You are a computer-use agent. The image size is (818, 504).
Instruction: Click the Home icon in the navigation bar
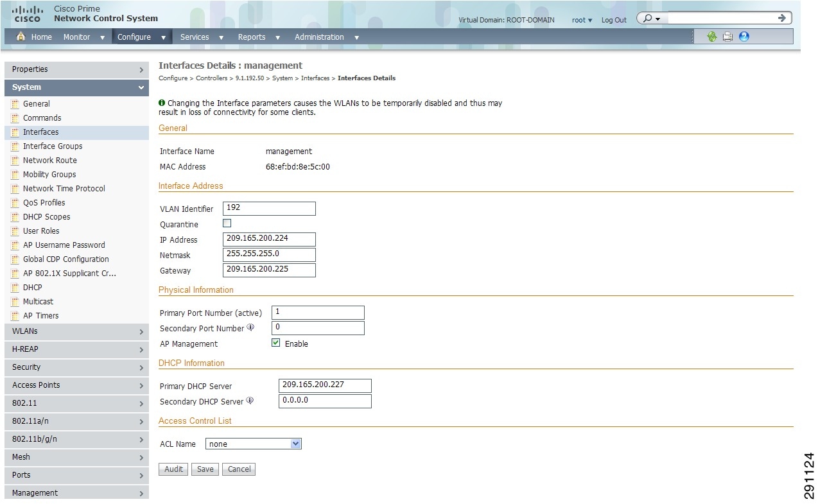pos(21,37)
